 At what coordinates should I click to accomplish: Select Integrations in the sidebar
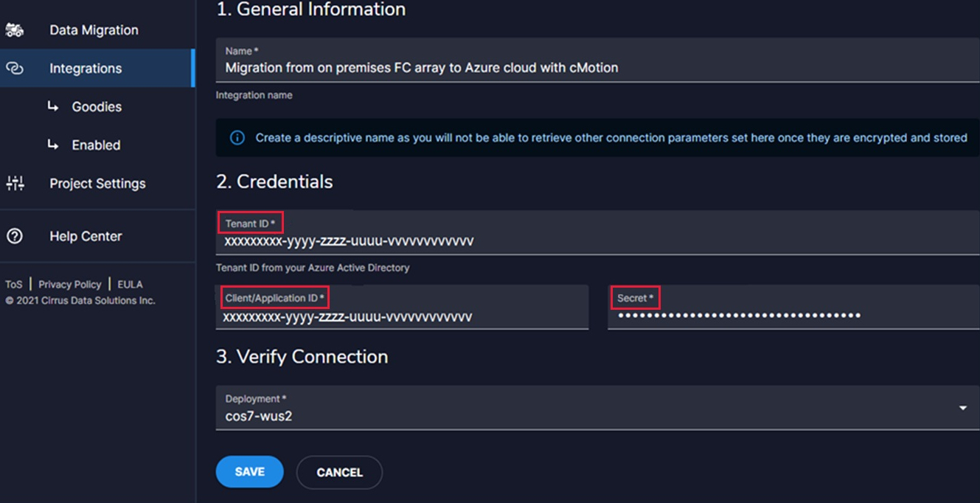86,69
